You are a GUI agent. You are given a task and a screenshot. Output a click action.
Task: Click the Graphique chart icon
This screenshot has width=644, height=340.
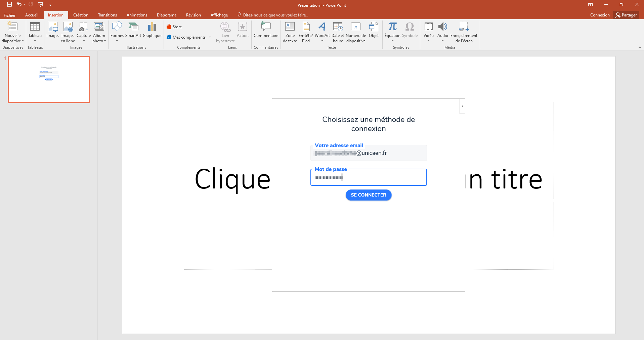click(x=152, y=27)
